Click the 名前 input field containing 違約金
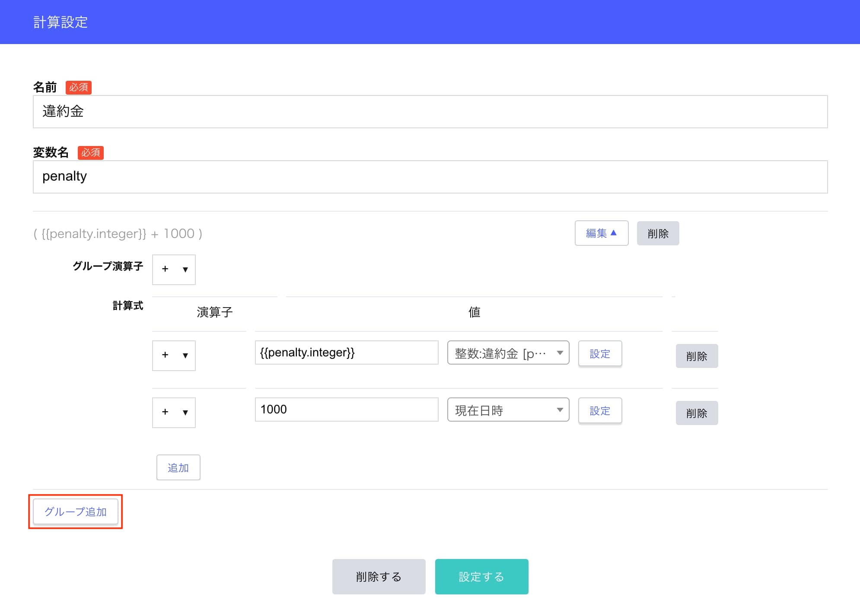 pos(430,111)
